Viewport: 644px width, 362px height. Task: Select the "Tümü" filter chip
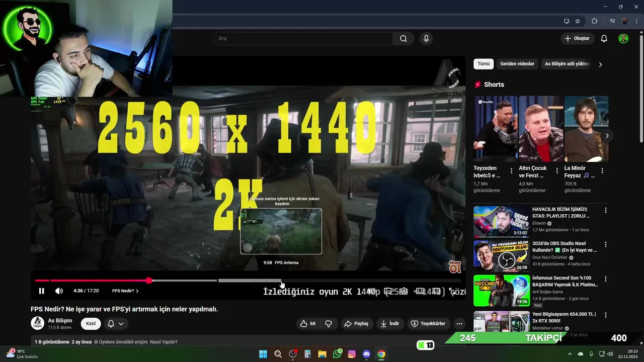tap(484, 64)
